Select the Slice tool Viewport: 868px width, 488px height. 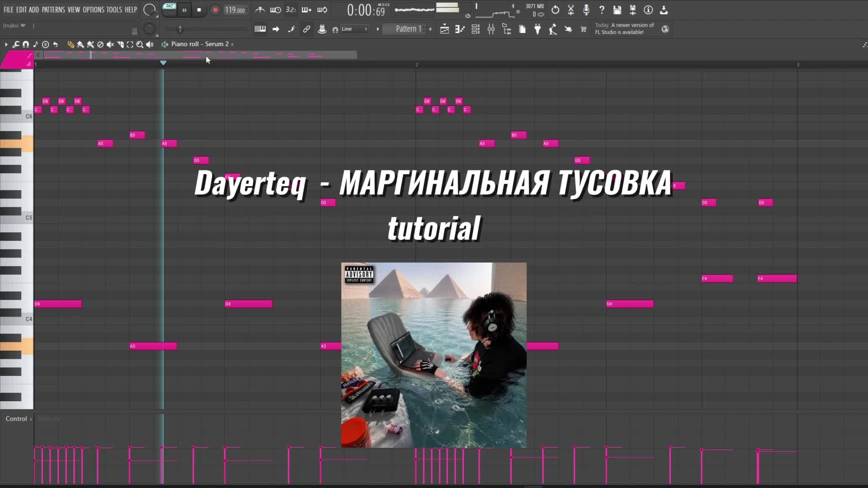120,44
